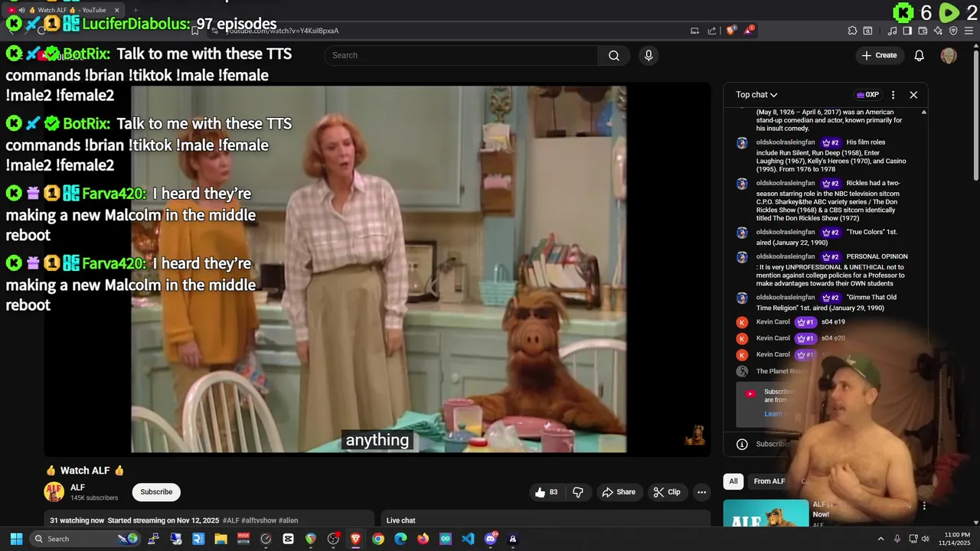Open options menu of the recommended ALF video
Screen dimensions: 980x551
pos(924,506)
